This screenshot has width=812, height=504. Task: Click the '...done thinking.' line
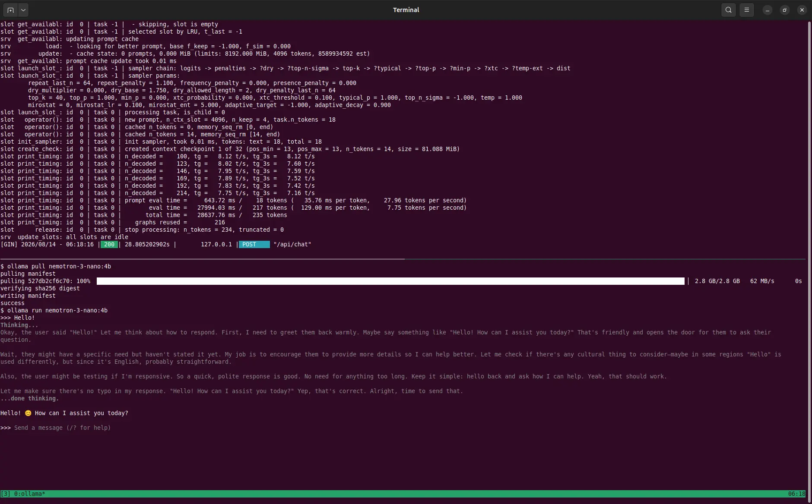coord(30,398)
